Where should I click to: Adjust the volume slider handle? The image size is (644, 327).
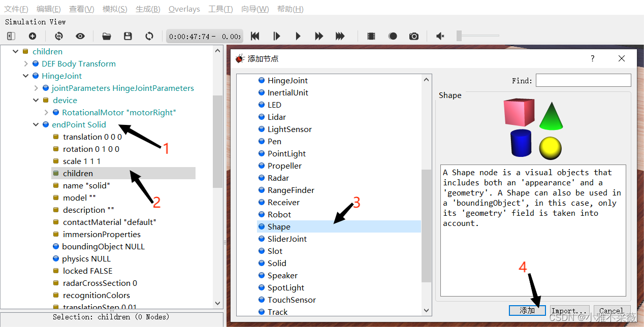pyautogui.click(x=459, y=36)
